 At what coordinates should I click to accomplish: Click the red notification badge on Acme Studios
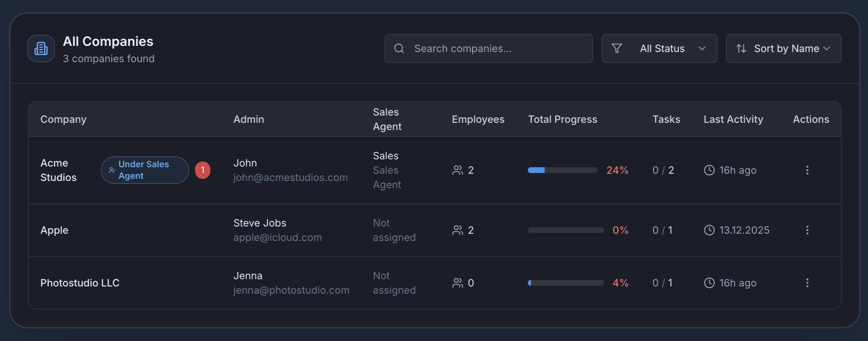pos(203,170)
